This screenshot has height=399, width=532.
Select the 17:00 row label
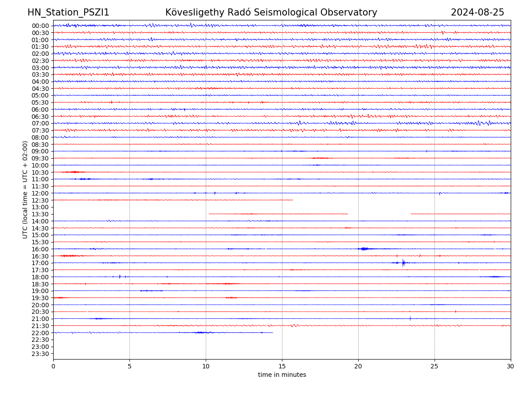pos(40,263)
